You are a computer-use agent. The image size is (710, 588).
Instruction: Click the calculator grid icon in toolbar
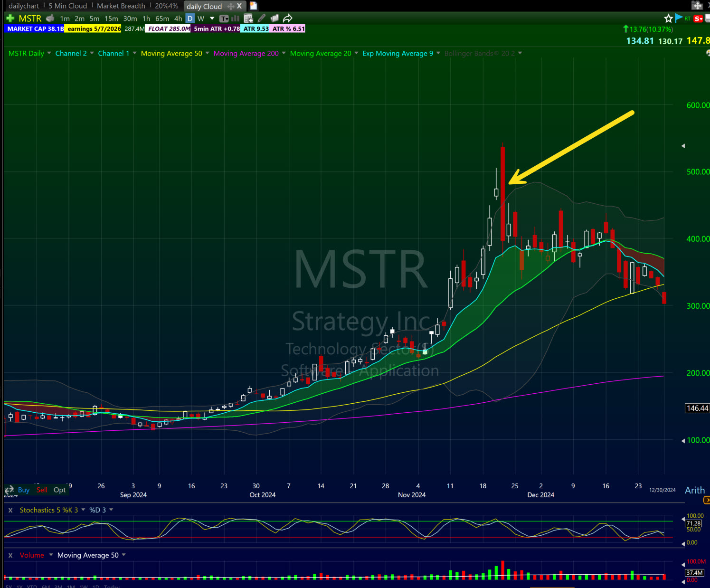pos(248,18)
